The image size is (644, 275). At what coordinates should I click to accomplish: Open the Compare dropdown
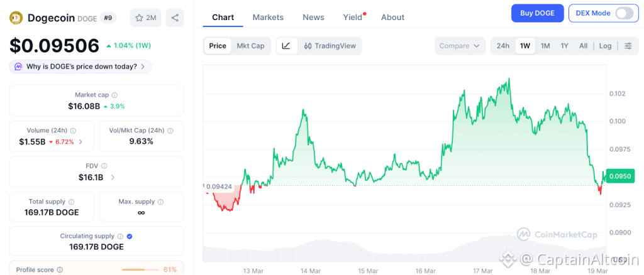[460, 46]
